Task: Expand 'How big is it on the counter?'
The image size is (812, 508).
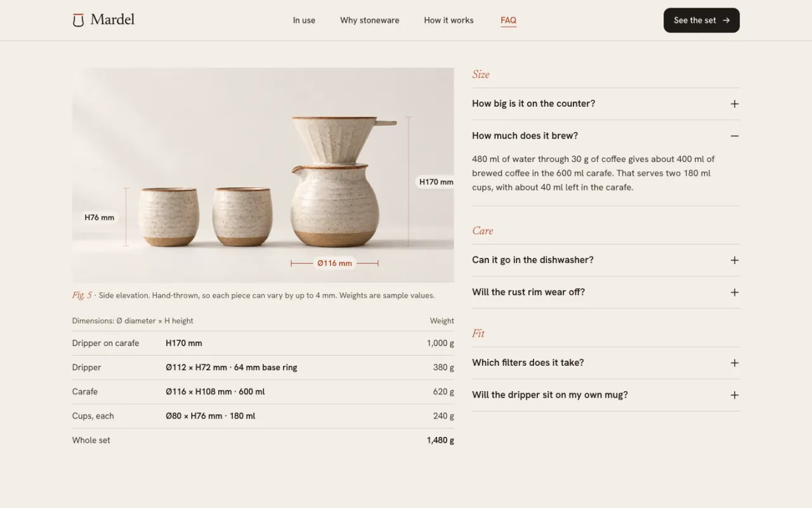Action: (x=606, y=104)
